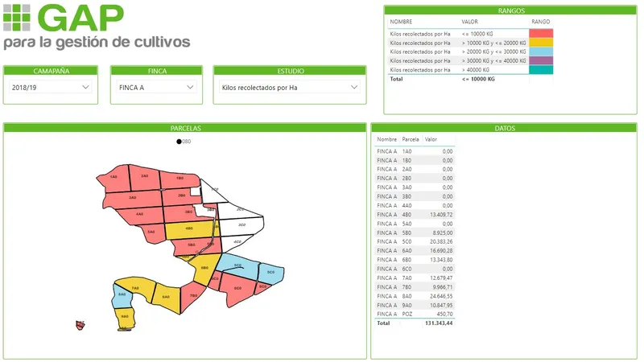Click the yellow swatch for 10000–20000 KG

click(541, 43)
